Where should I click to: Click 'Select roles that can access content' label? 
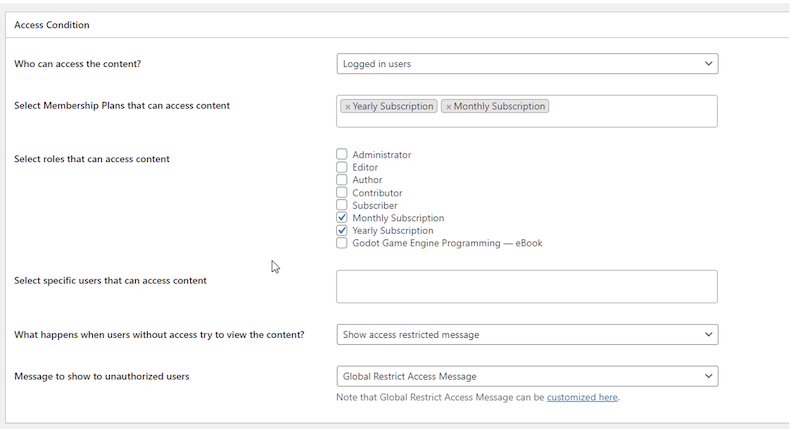tap(92, 159)
